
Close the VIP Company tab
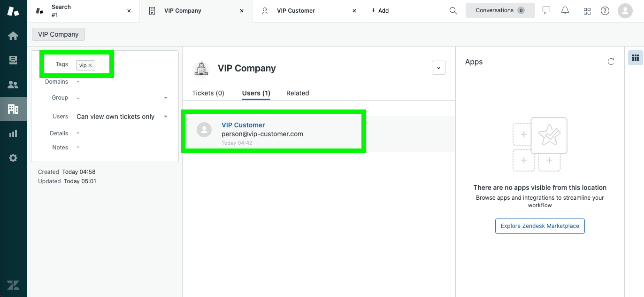coord(242,11)
